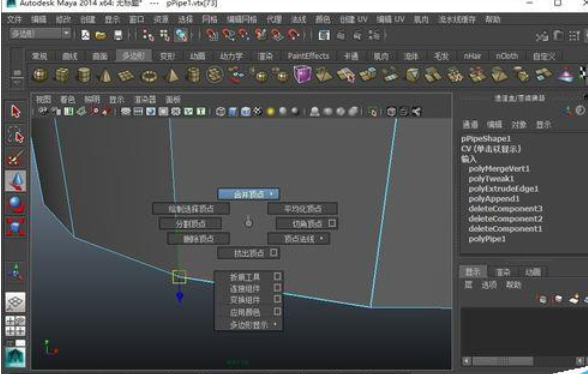Choose 删除顶点 in marking menu
Viewport: 588px width, 374px height.
[198, 239]
